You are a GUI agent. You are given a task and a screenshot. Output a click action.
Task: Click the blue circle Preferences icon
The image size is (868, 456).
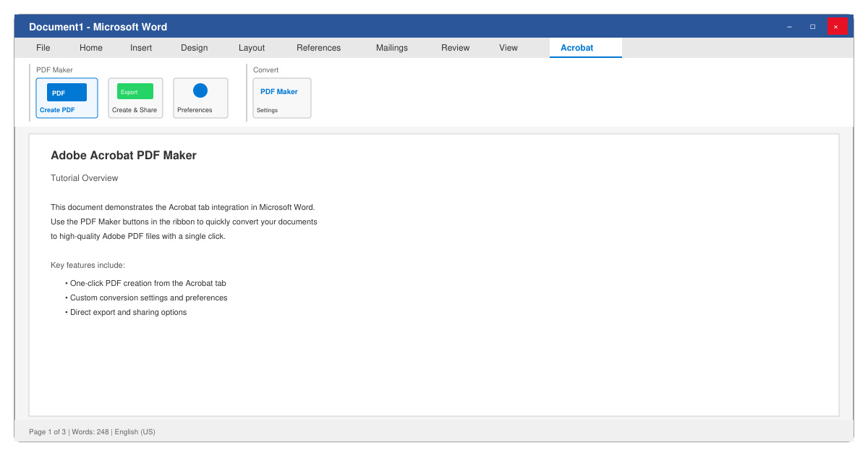tap(200, 90)
